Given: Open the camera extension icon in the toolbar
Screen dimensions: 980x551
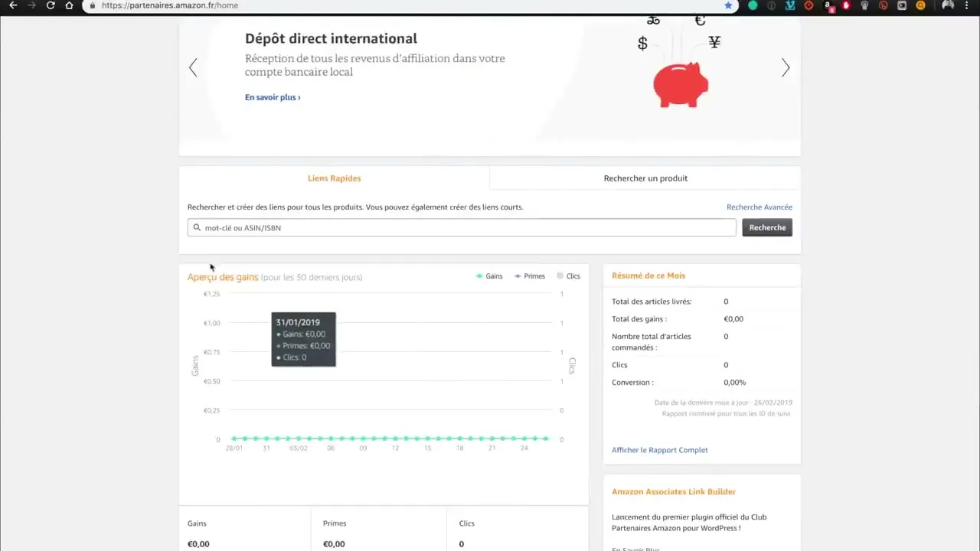Looking at the screenshot, I should (901, 5).
